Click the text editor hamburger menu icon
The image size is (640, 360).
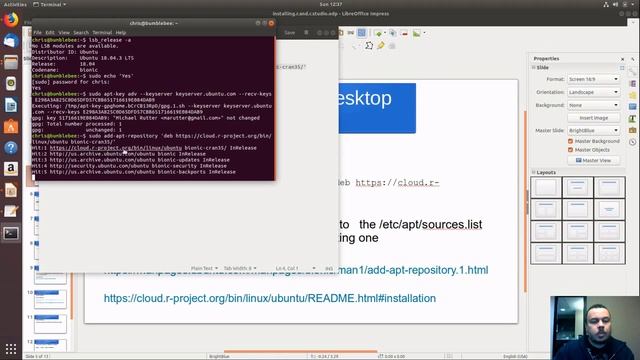tap(307, 32)
